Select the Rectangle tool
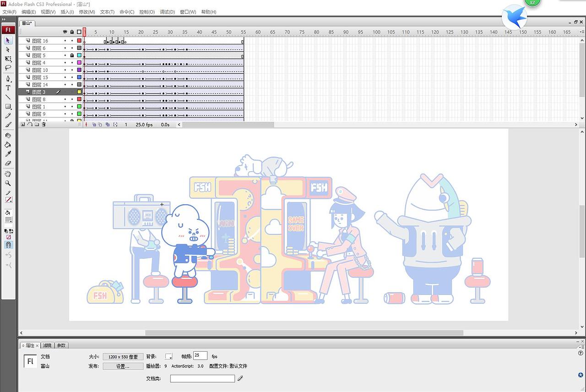This screenshot has height=392, width=586. (8, 106)
